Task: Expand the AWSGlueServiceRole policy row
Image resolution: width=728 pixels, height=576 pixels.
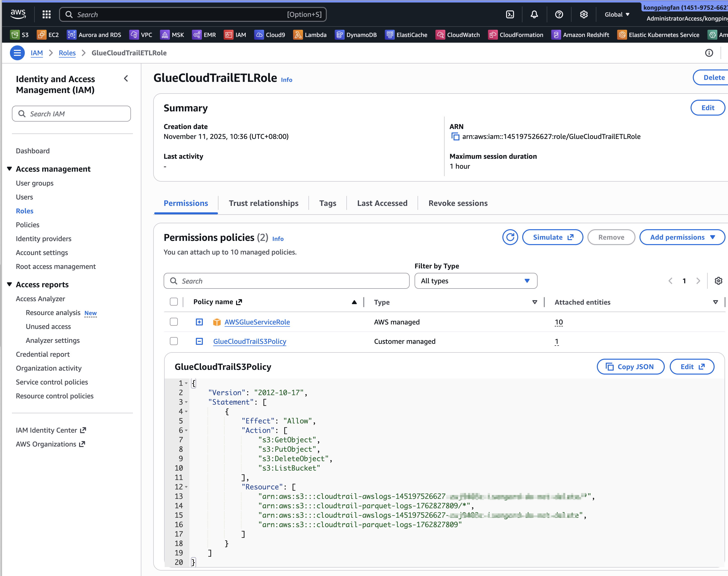Action: click(x=199, y=322)
